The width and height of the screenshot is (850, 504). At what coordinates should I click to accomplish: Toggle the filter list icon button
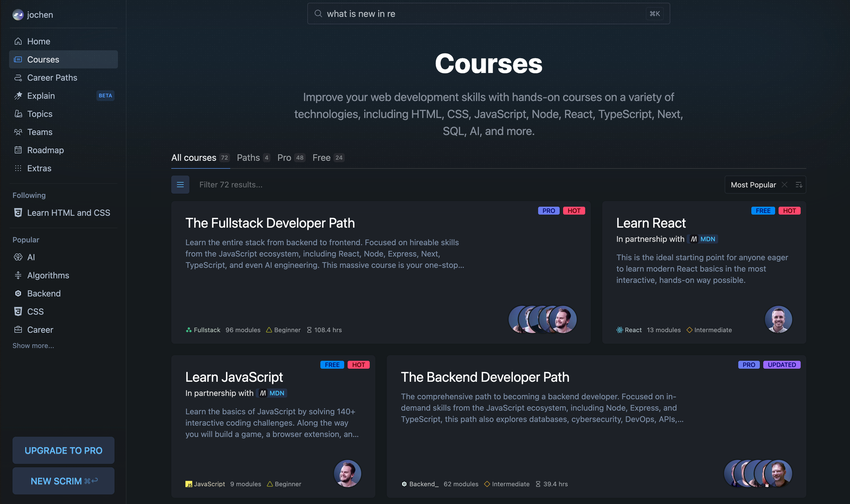180,185
